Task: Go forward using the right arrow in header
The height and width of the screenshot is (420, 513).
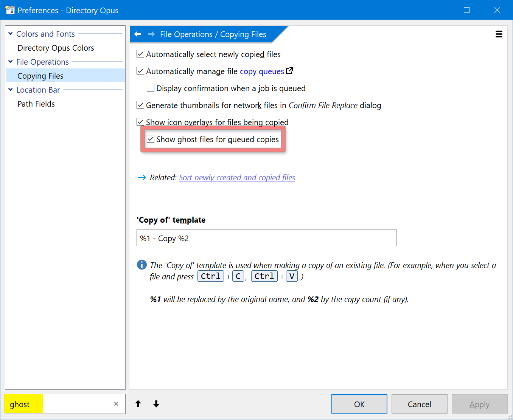Action: point(151,34)
